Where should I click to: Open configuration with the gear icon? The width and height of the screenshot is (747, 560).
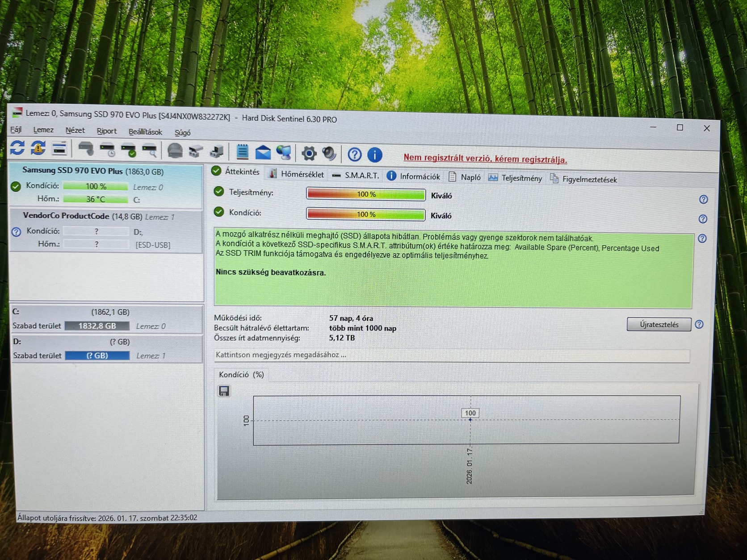pyautogui.click(x=309, y=154)
